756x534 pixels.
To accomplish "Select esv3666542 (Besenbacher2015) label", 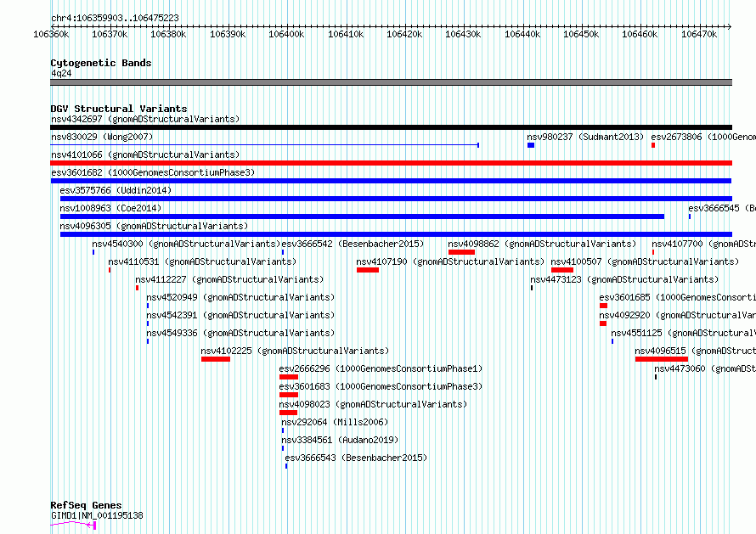I will coord(353,244).
